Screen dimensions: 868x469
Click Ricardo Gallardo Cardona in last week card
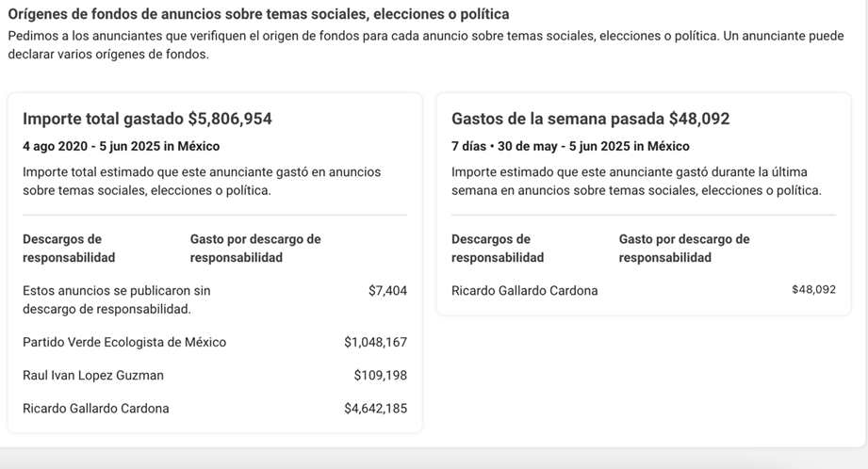pyautogui.click(x=524, y=291)
